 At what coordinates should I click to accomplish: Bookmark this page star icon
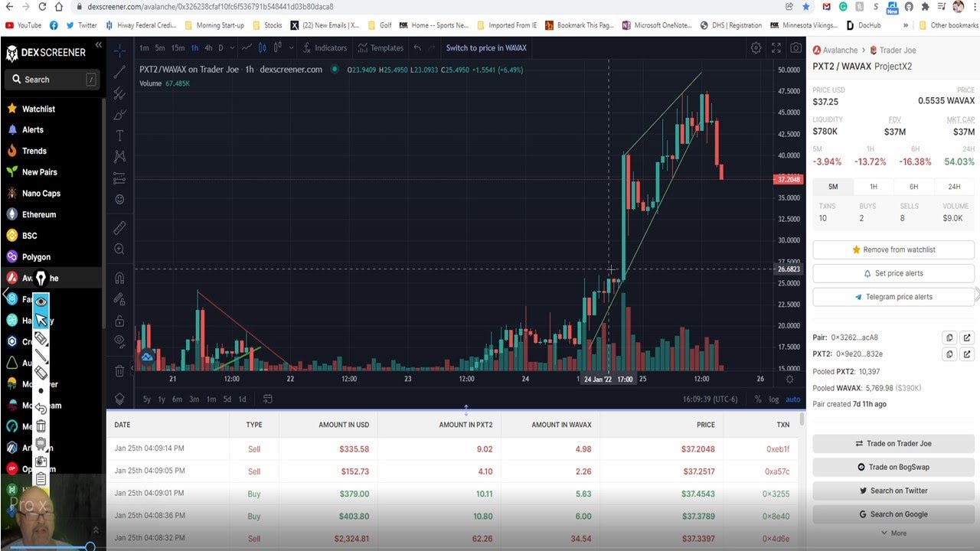pyautogui.click(x=806, y=6)
